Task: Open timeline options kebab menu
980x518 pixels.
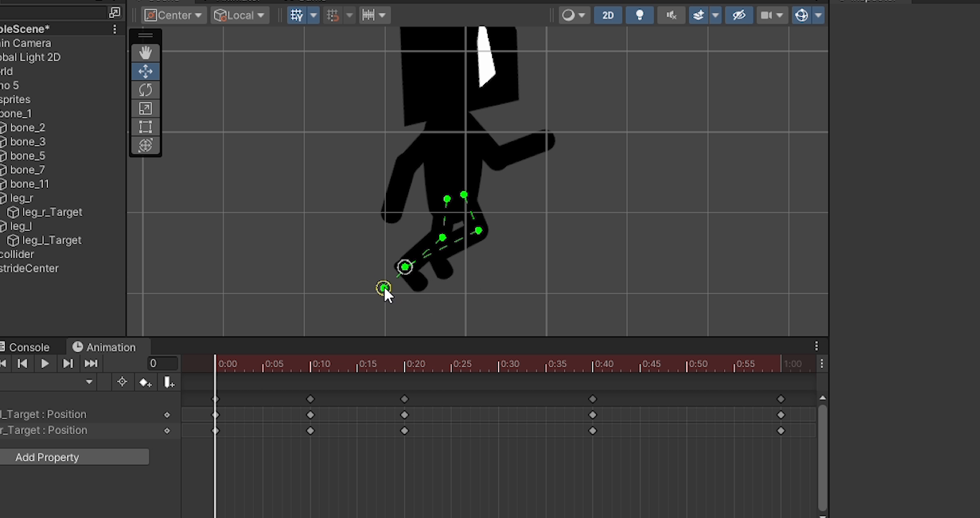Action: pos(821,364)
